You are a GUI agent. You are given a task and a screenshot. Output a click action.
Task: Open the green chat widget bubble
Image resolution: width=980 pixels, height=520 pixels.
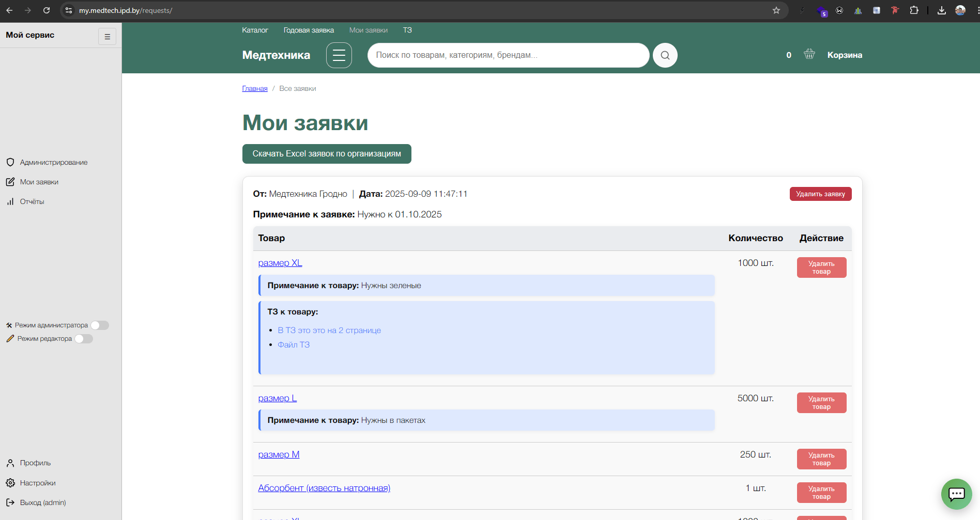point(956,494)
